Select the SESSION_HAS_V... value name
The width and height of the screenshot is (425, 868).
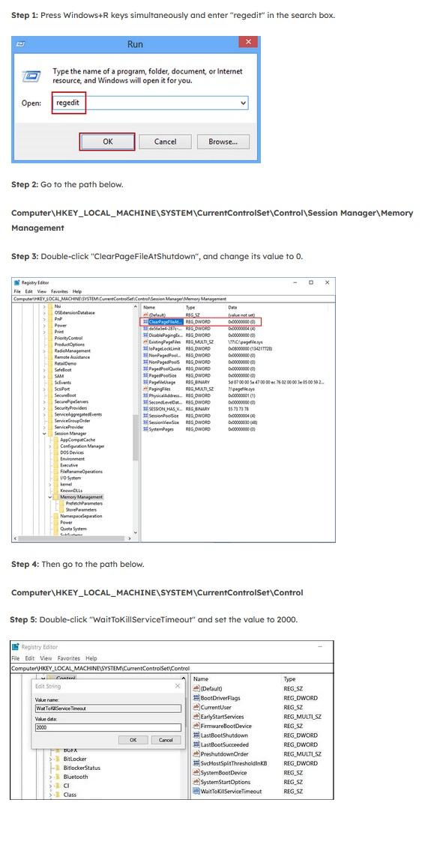click(x=165, y=409)
